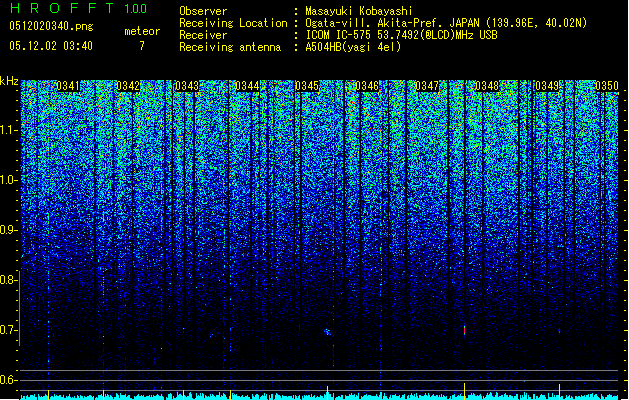Click the 'meteor' label
The width and height of the screenshot is (629, 400).
coord(142,31)
